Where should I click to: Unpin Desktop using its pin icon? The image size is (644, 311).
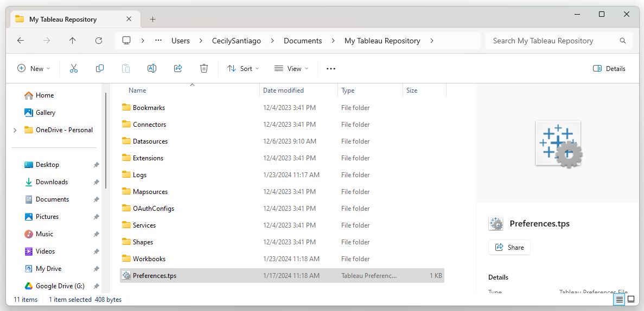pyautogui.click(x=96, y=165)
